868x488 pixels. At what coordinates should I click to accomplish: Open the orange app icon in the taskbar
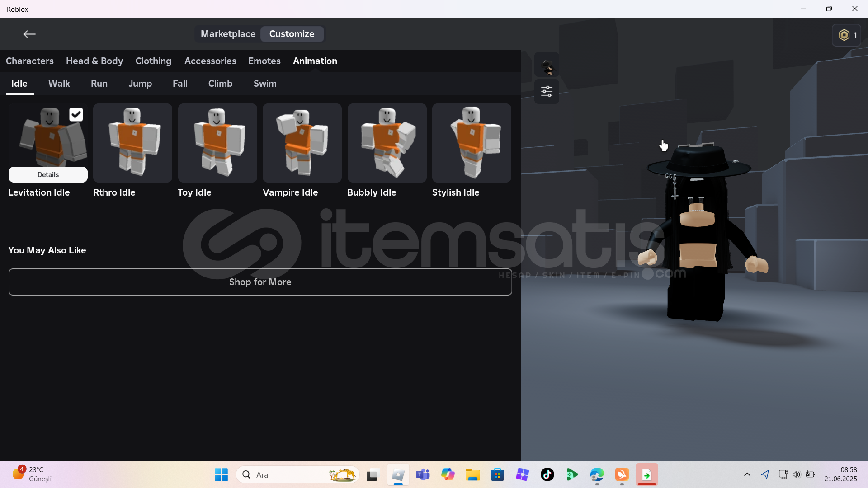coord(622,474)
